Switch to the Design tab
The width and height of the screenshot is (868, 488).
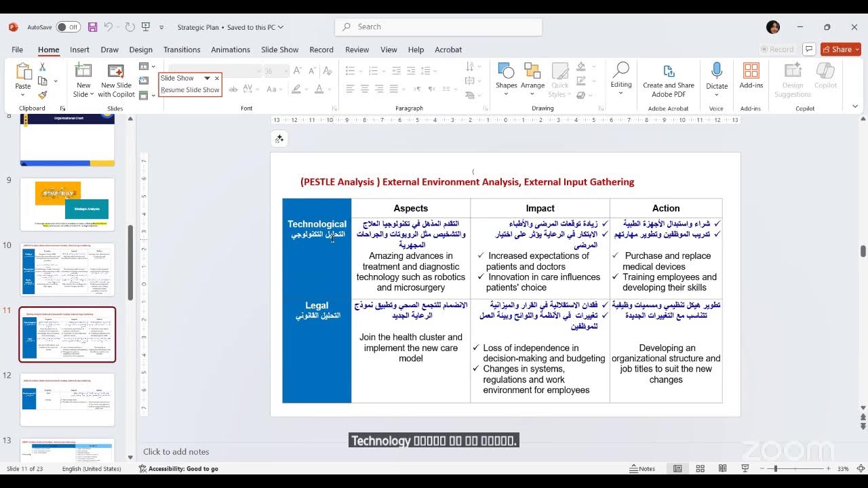coord(140,49)
